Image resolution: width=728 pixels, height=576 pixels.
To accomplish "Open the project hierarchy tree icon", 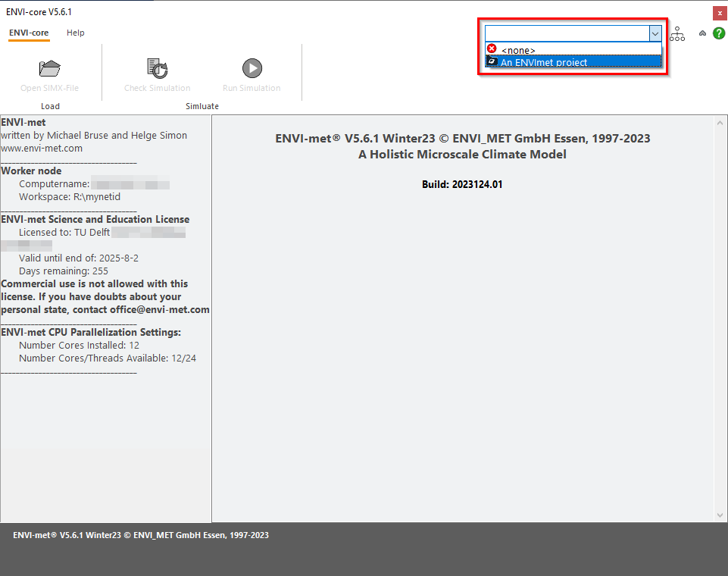I will (x=677, y=33).
